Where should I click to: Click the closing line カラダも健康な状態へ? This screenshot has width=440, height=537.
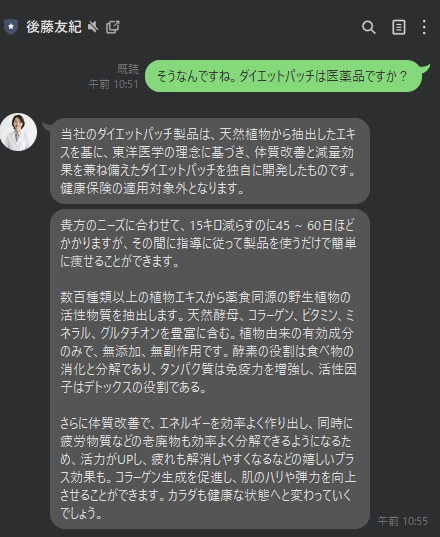tap(260, 495)
